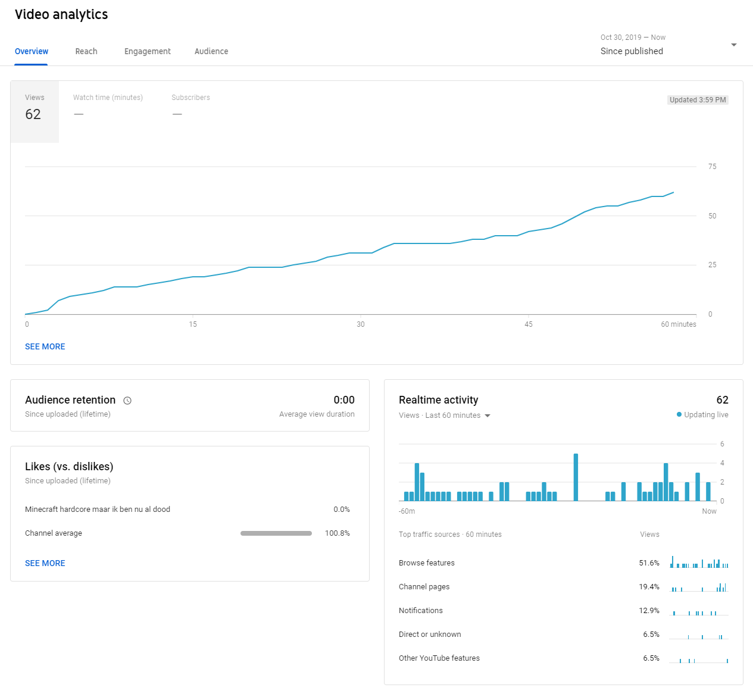
Task: Click the Channel pages traffic source row
Action: 424,587
